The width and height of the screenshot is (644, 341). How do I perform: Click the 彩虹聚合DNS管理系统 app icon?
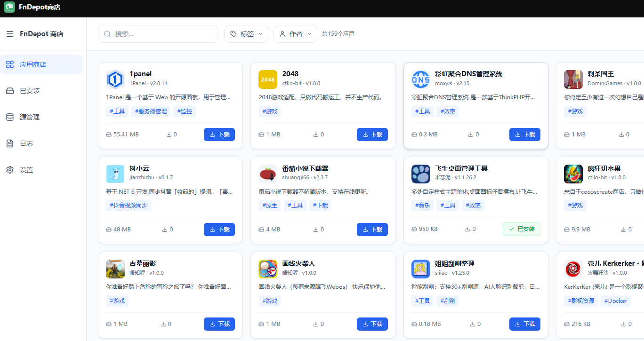[x=421, y=79]
